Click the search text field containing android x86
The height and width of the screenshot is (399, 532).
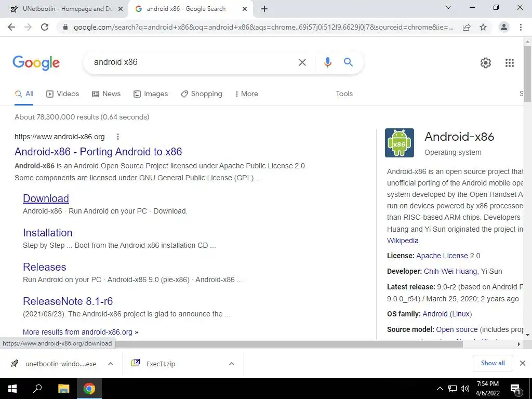pos(193,62)
